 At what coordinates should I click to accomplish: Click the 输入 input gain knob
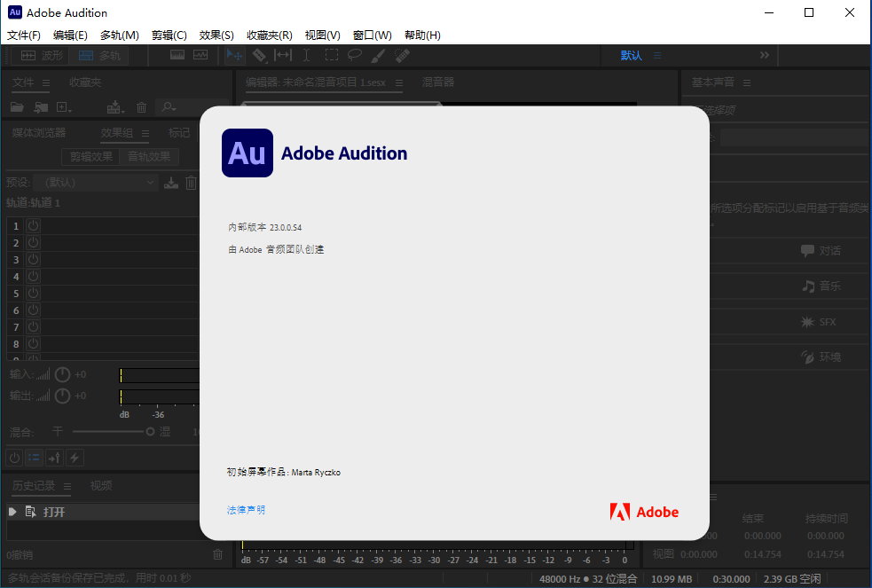(x=62, y=374)
